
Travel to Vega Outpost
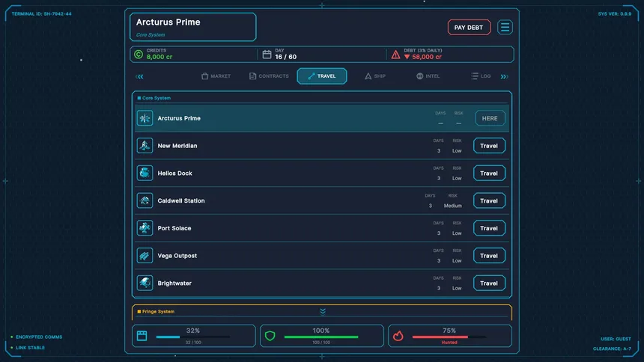489,256
